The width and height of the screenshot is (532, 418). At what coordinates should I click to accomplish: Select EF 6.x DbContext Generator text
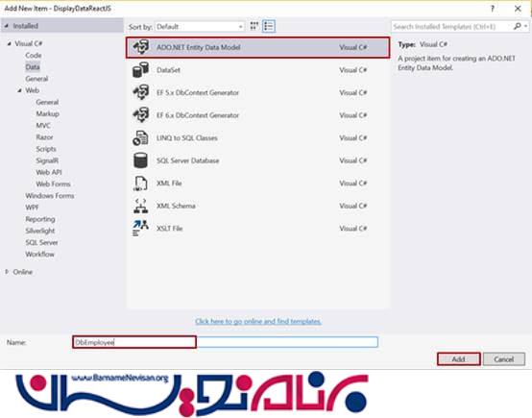(x=198, y=115)
